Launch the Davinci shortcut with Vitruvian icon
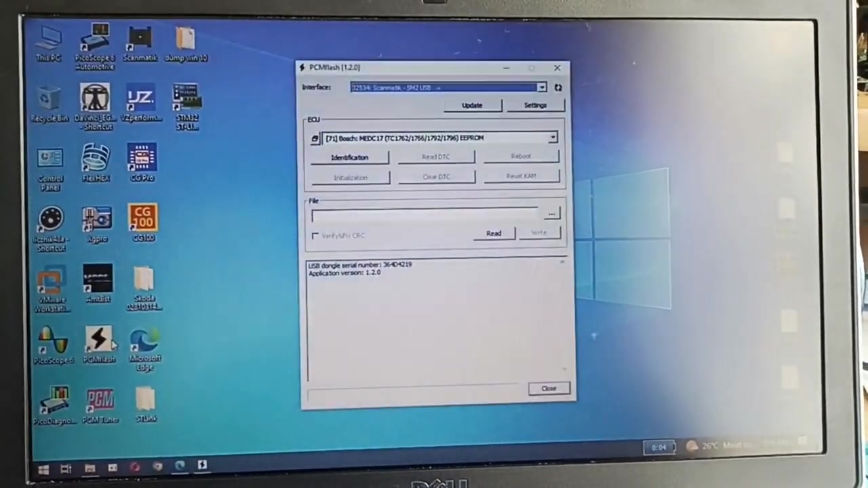 95,107
